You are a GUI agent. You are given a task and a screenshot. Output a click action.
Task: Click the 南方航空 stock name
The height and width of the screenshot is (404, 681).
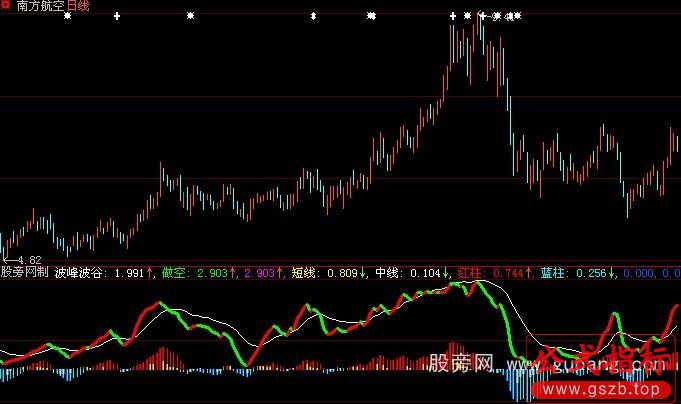click(40, 6)
